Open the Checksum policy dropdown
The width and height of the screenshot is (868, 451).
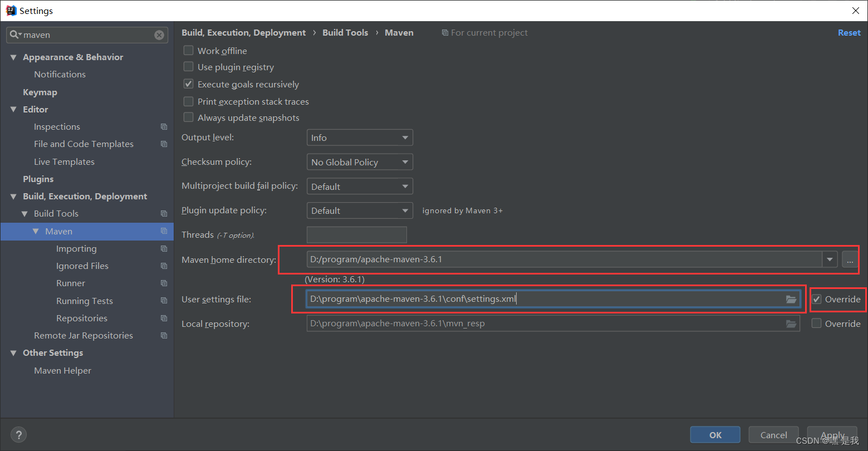(x=360, y=162)
